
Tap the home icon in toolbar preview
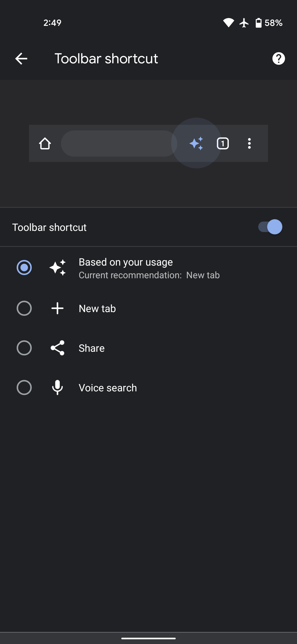click(45, 143)
